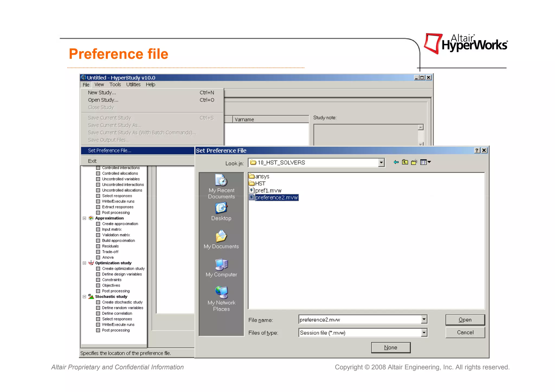Open My Recent Documents shortcut
Viewport: 555px width, 392px height.
point(221,187)
